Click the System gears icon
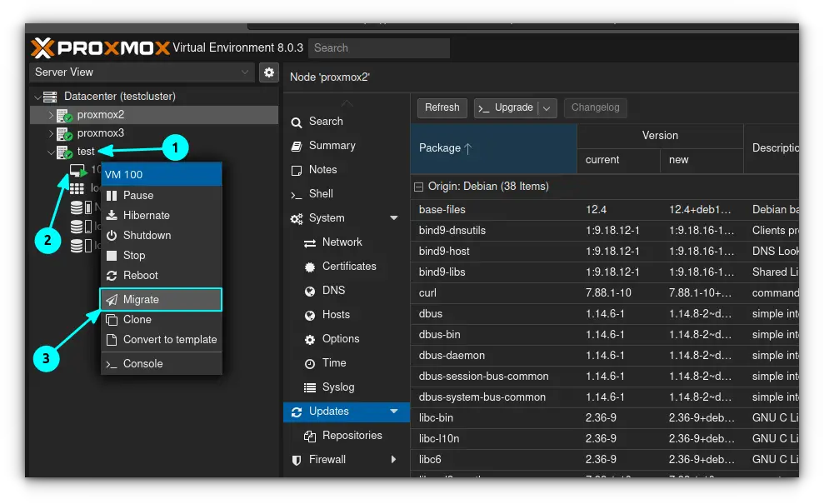Screen dimensions: 824x504 pyautogui.click(x=297, y=218)
